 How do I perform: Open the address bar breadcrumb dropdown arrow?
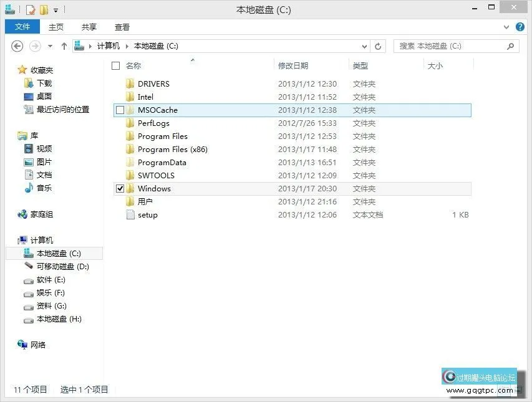[364, 46]
